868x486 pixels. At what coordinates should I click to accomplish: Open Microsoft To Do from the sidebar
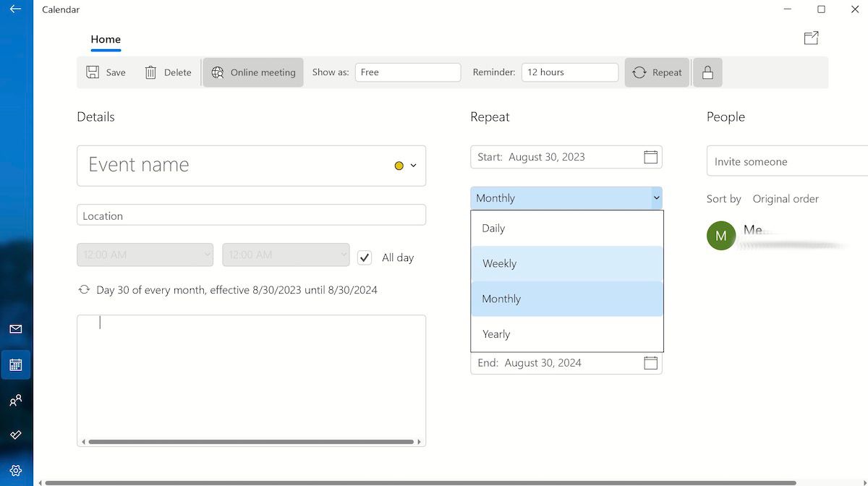15,435
